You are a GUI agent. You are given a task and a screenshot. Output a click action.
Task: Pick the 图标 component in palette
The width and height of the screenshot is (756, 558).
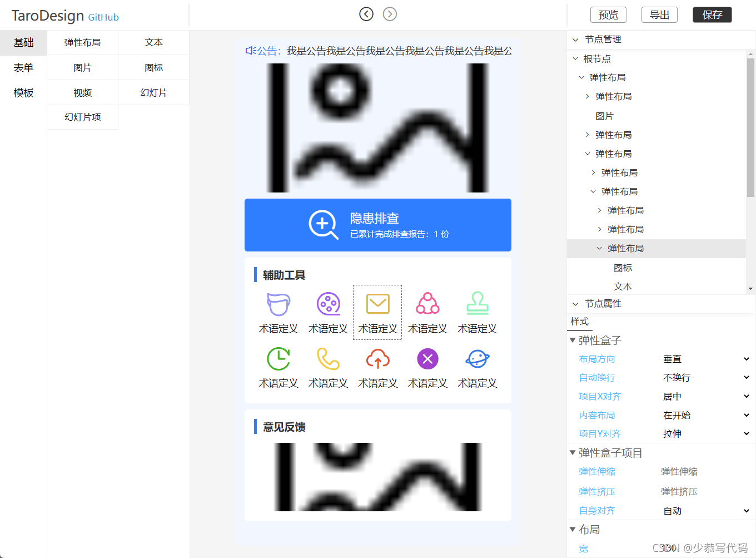tap(154, 68)
